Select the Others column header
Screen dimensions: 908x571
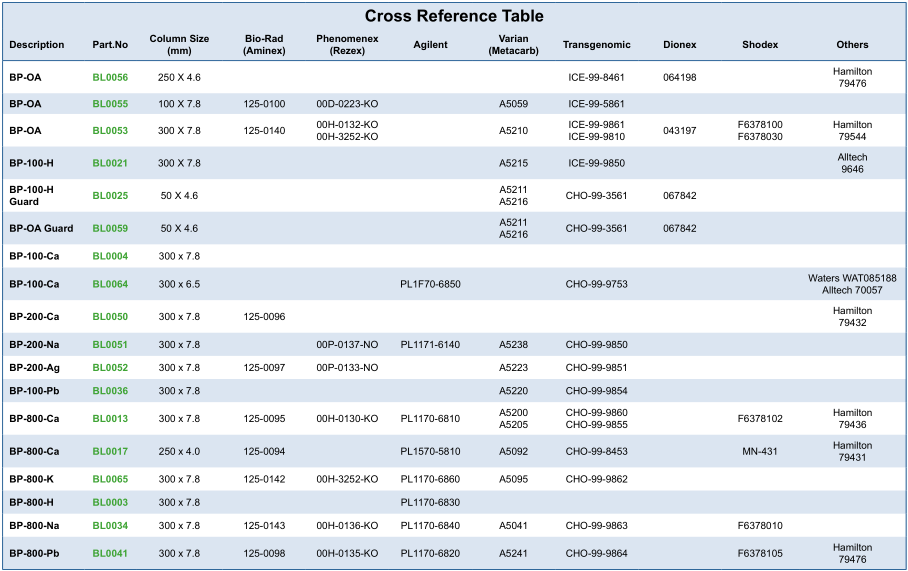[x=852, y=45]
